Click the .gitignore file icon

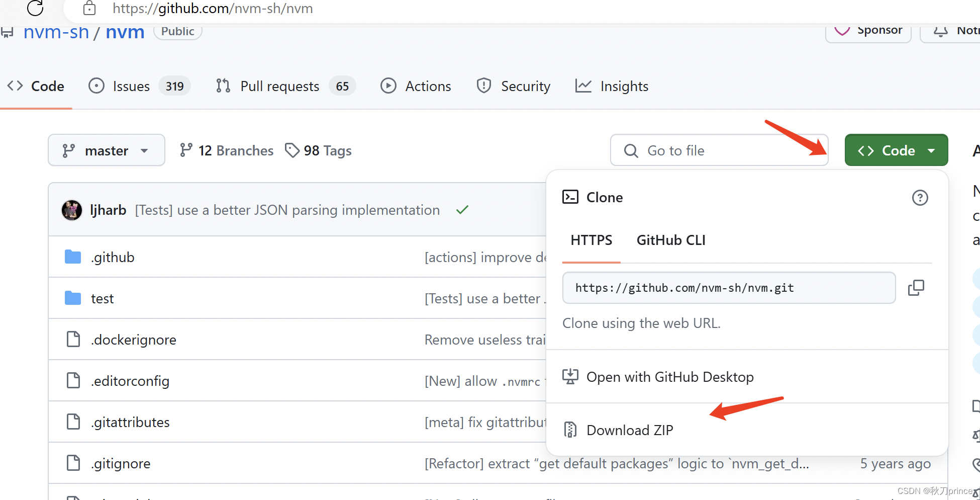(73, 463)
